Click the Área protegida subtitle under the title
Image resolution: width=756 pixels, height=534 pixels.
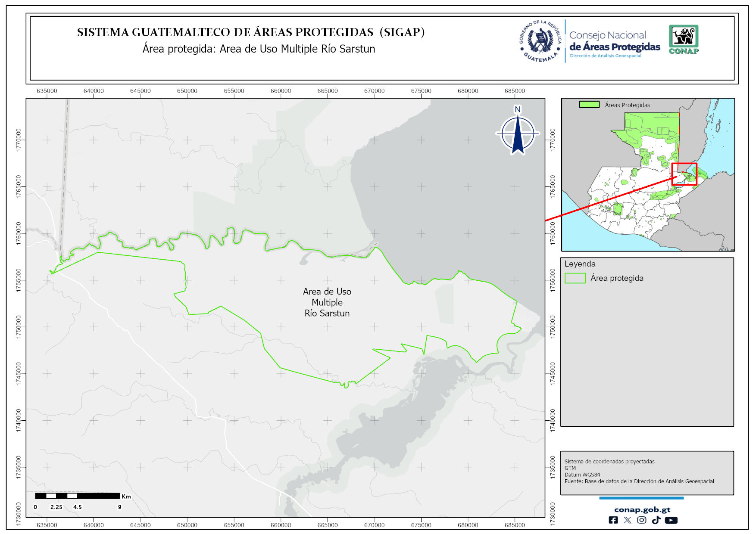tap(259, 49)
